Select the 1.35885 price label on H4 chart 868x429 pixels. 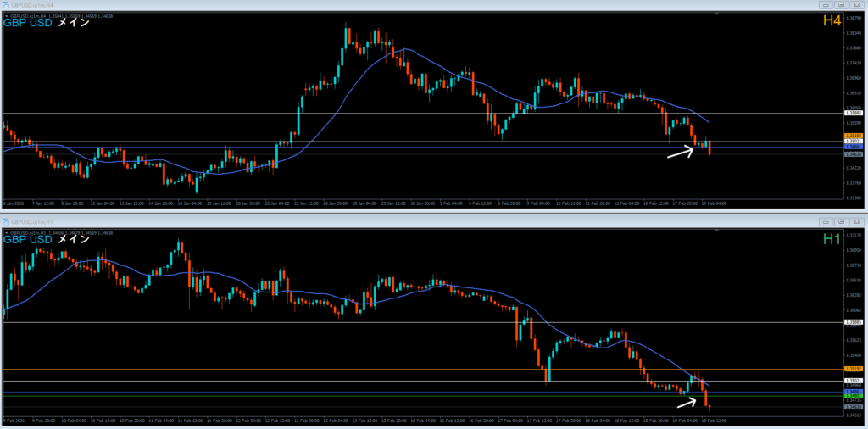tap(854, 113)
